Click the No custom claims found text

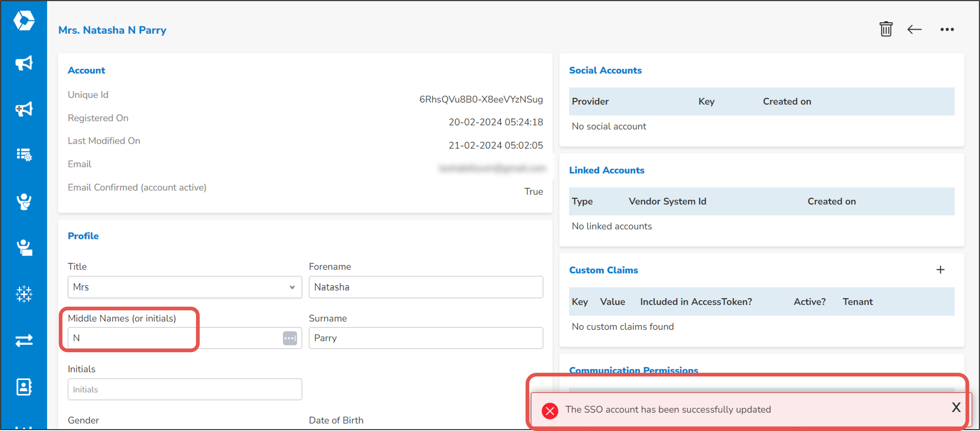623,327
